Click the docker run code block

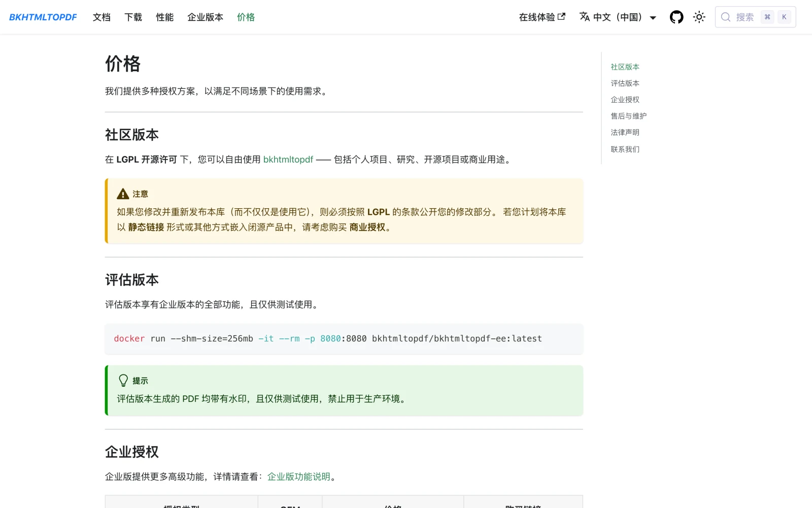point(344,339)
